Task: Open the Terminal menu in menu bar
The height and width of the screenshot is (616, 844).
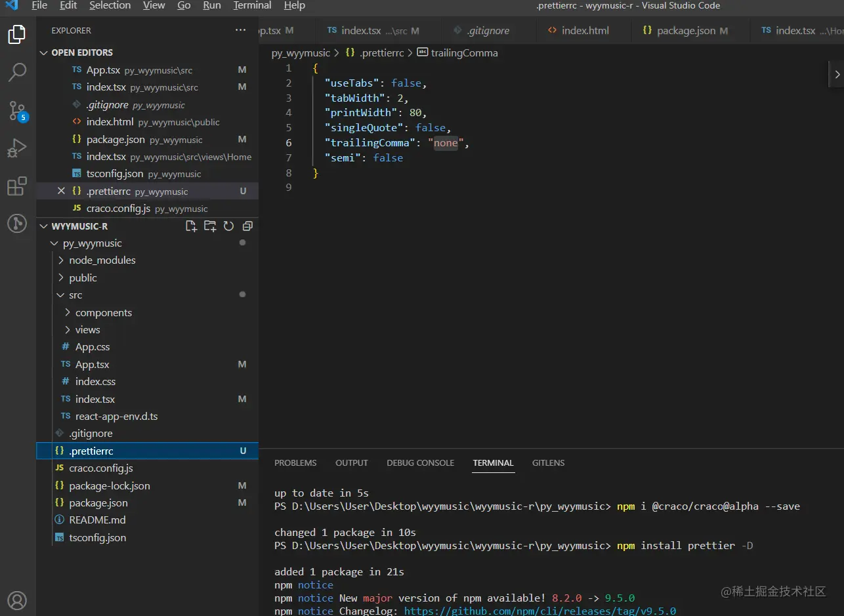Action: pos(252,6)
